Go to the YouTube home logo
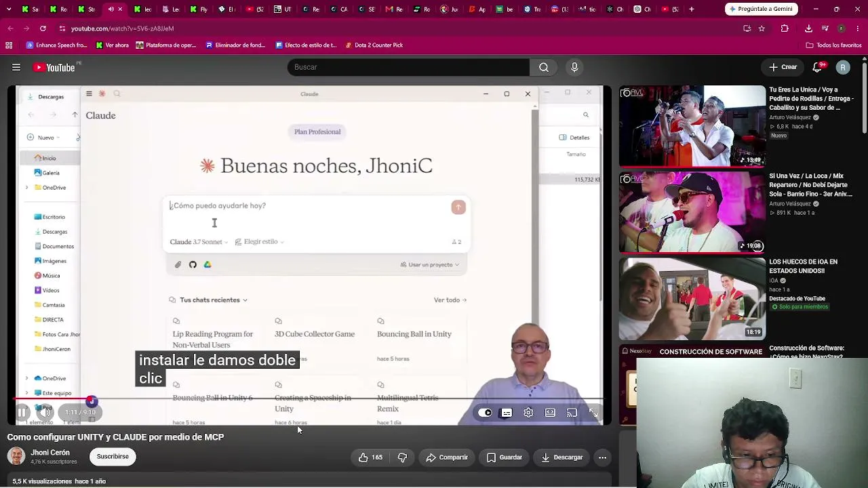This screenshot has width=868, height=488. coord(54,67)
